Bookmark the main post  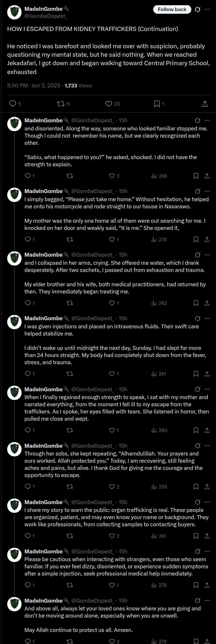(x=157, y=104)
